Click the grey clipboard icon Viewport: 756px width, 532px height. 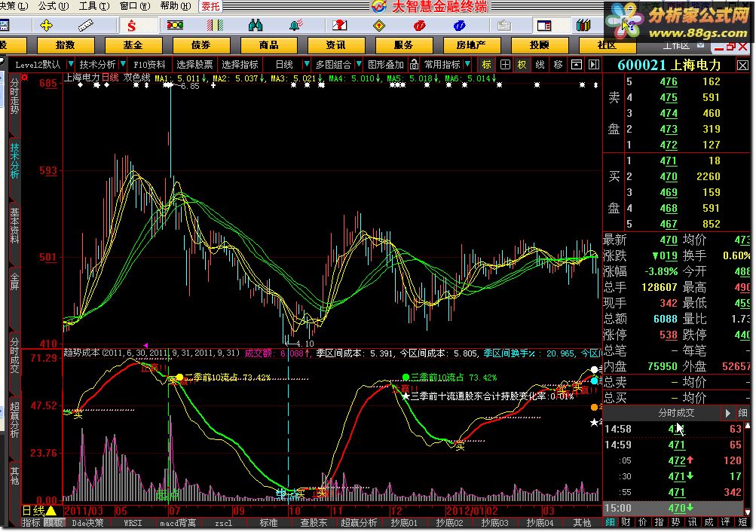pyautogui.click(x=504, y=25)
